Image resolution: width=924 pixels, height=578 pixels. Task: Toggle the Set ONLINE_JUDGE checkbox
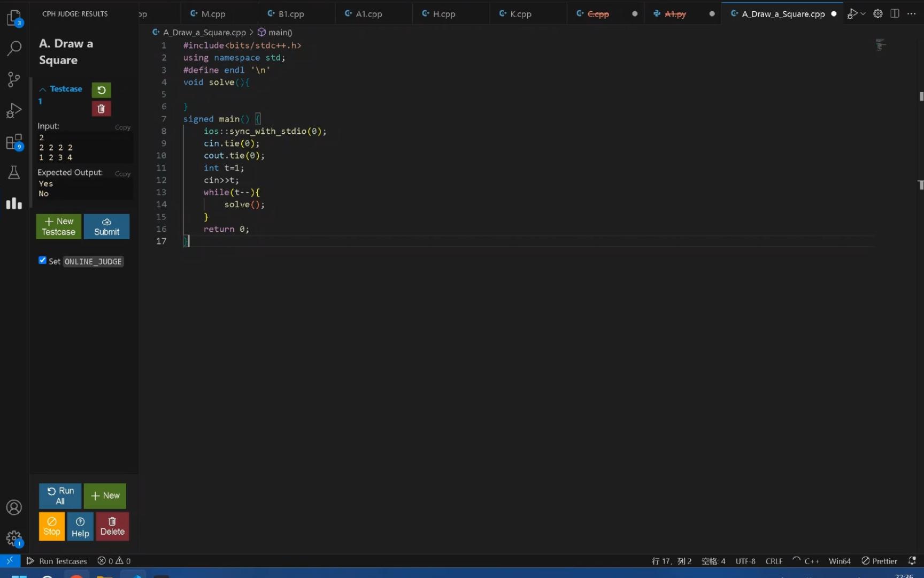coord(42,260)
